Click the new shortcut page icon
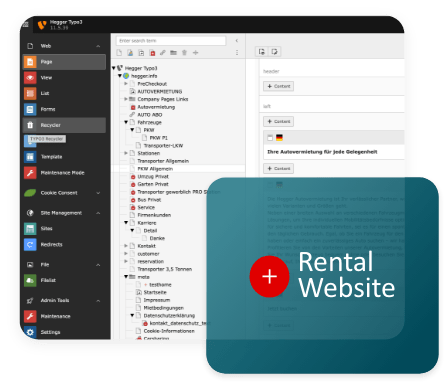Viewport: 448px width, 386px height. tap(141, 53)
